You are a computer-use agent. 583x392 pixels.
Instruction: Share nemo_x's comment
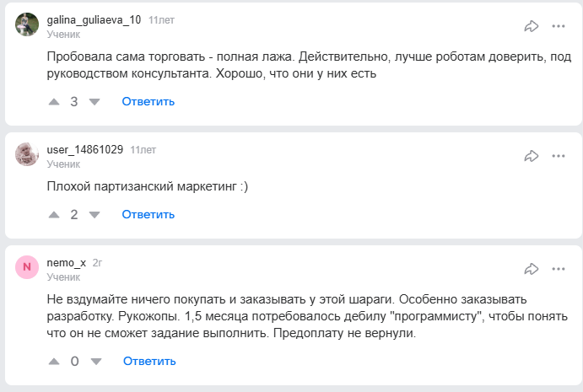(532, 269)
